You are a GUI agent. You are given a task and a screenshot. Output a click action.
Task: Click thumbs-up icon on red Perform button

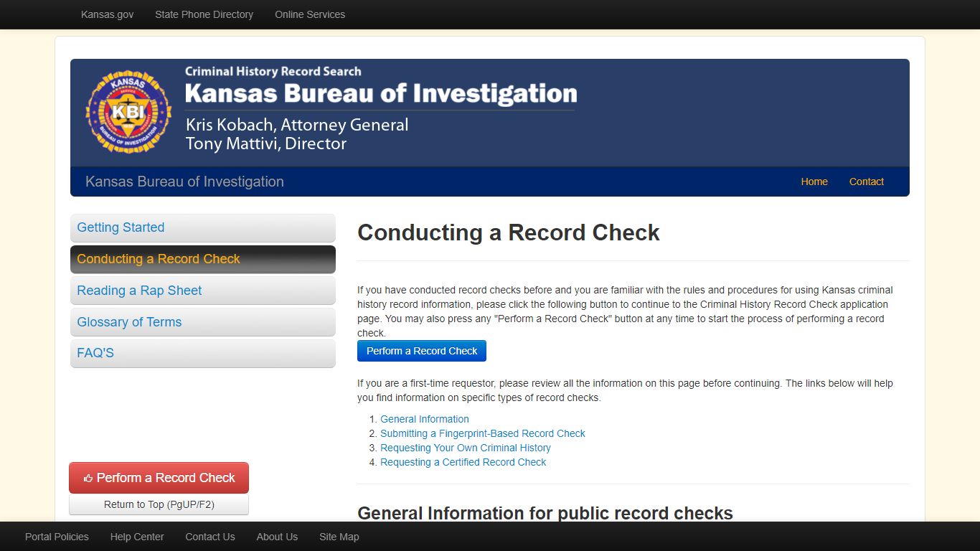(x=88, y=479)
